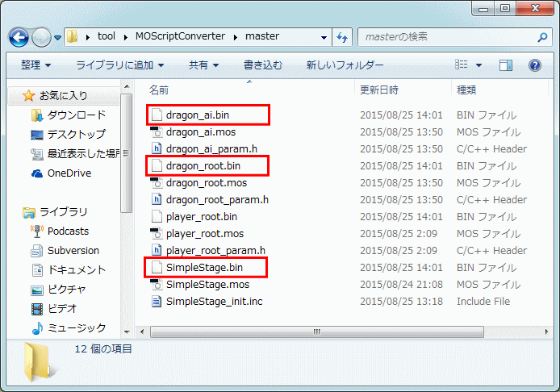Click navigation pane scroll down arrow
Screen dimensions: 560x392
[127, 332]
